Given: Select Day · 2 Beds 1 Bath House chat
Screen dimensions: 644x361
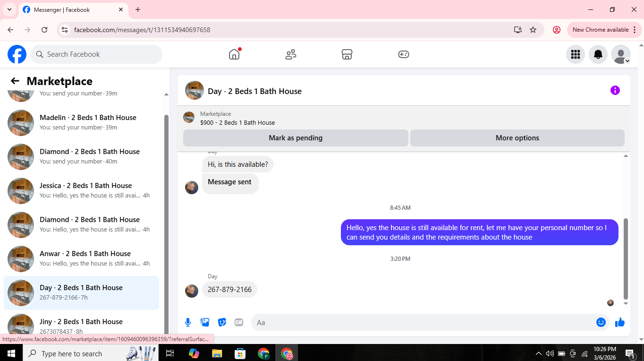Looking at the screenshot, I should 81,292.
